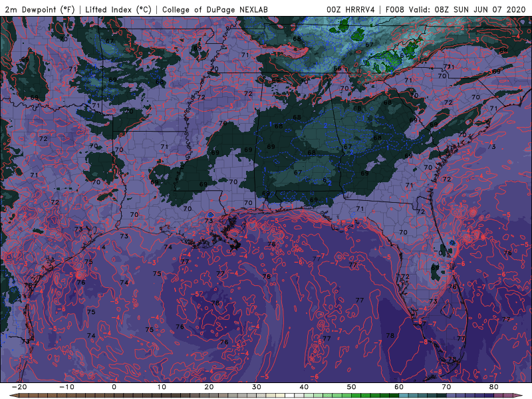Screen dimensions: 532x399
Task: Click the '70' color bar label
Action: pyautogui.click(x=446, y=387)
